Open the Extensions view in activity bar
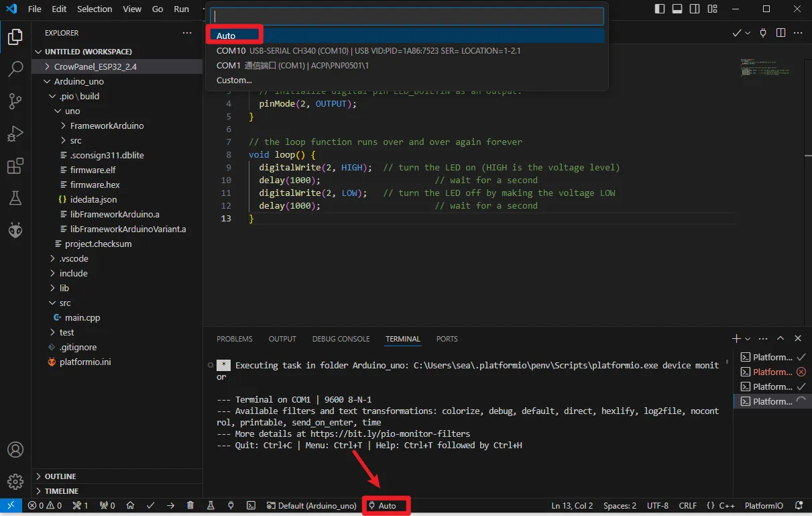 [x=15, y=166]
